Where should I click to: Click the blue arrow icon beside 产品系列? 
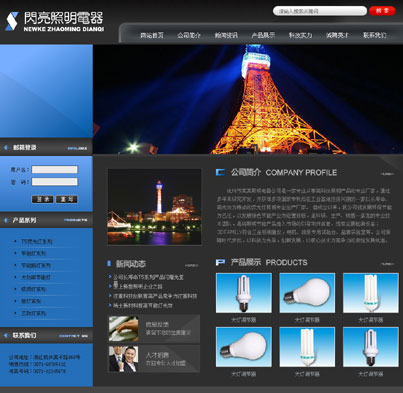click(x=6, y=220)
